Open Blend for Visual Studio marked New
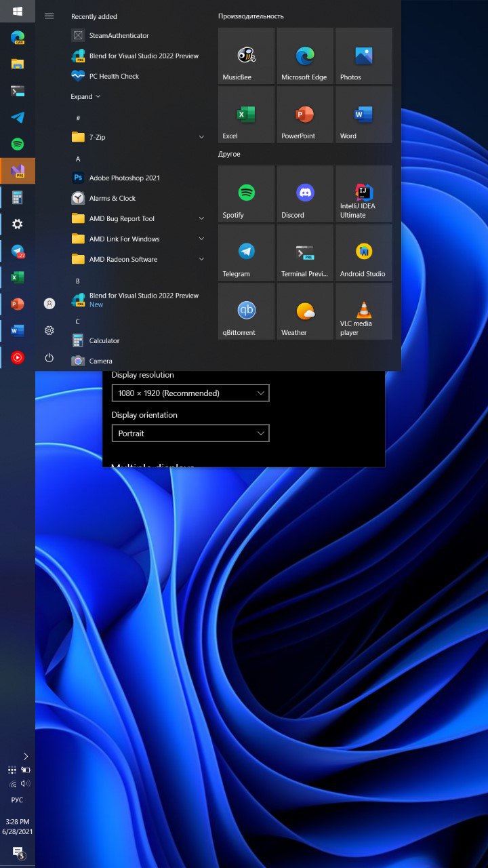This screenshot has height=868, width=488. pos(138,300)
